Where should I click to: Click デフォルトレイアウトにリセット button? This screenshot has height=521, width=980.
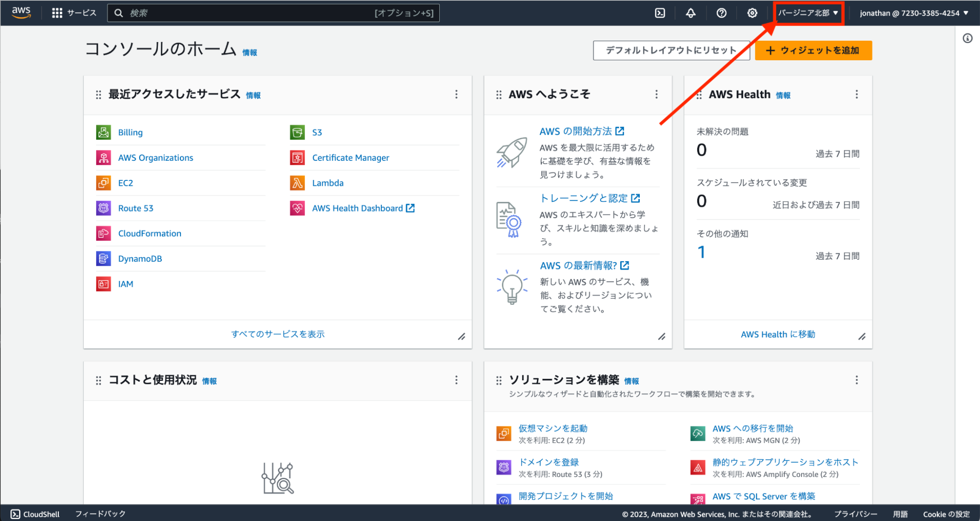point(671,50)
